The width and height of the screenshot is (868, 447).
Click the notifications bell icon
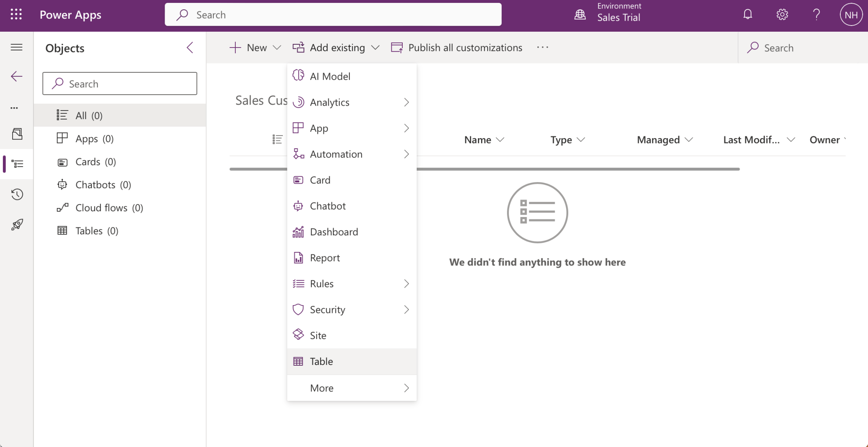point(747,15)
